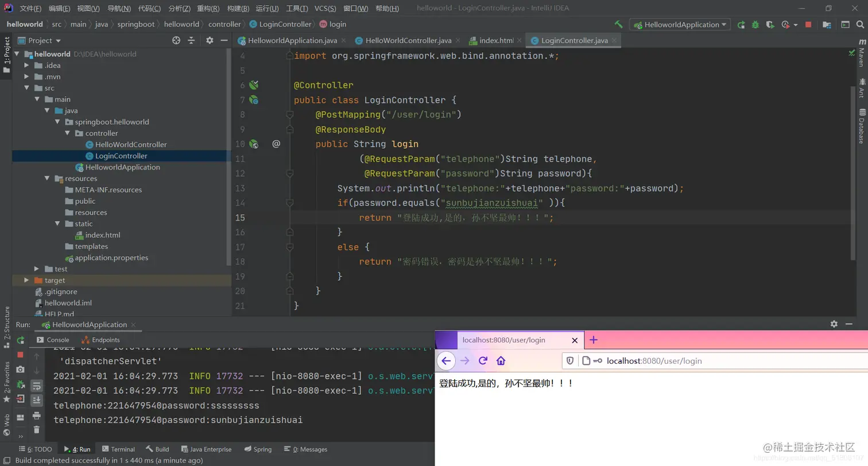Switch to the index.html editor tab
868x466 pixels.
[496, 41]
